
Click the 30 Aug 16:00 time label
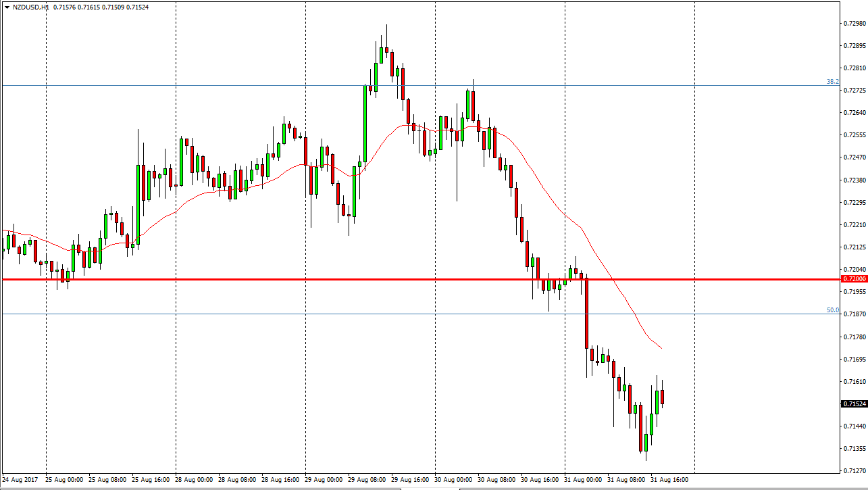point(541,480)
